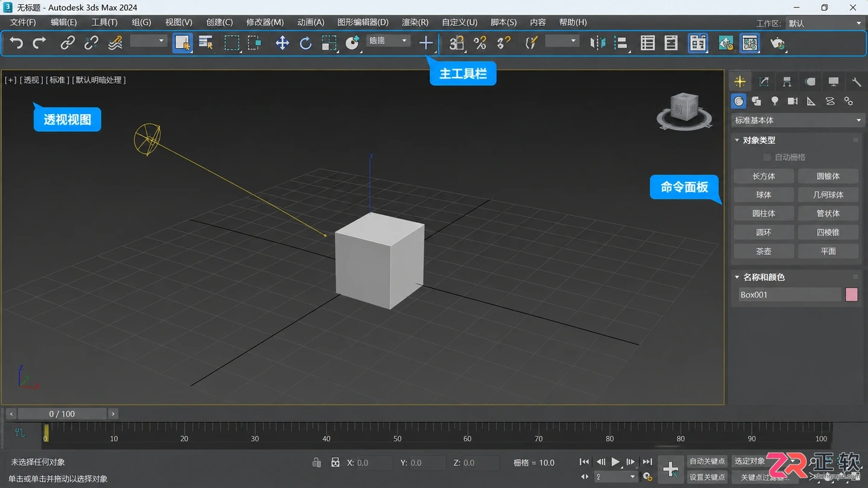Open the key mode dropdown below playback controls
This screenshot has height=488, width=868.
pos(615,477)
